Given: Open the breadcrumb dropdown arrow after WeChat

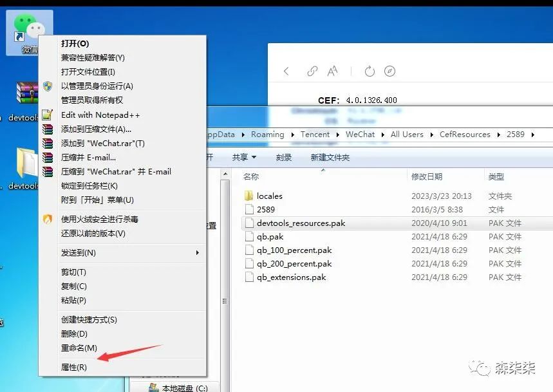Looking at the screenshot, I should [x=382, y=135].
